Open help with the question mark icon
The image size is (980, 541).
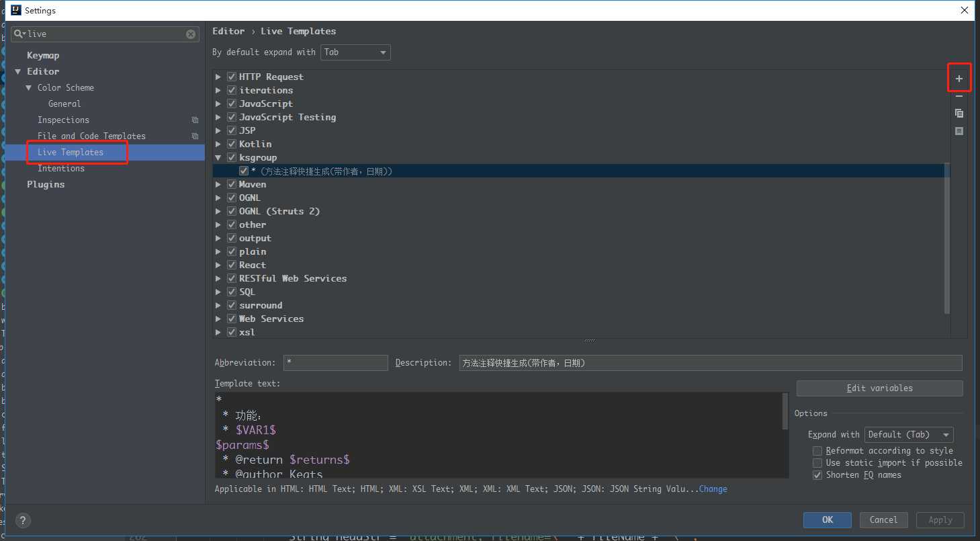click(x=23, y=520)
